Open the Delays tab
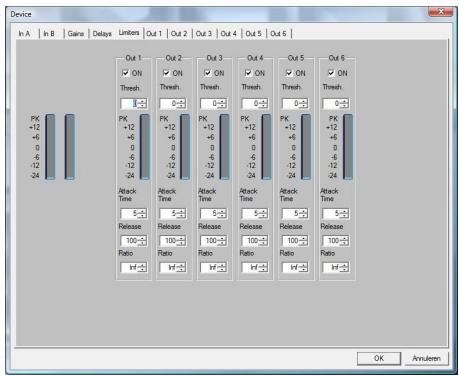Viewport: 459px width, 376px height. (102, 34)
